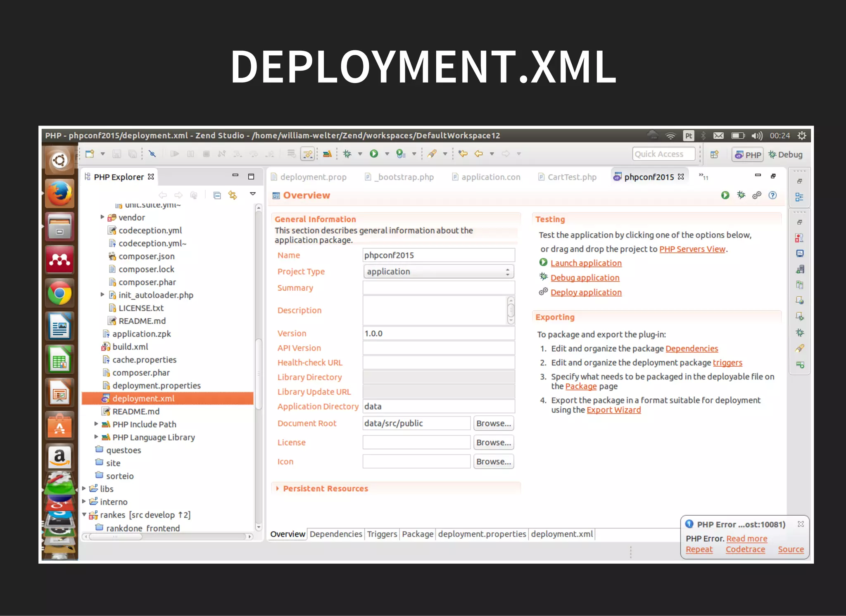Screen dimensions: 846x616
Task: Open the Files manager launcher icon
Action: point(60,227)
